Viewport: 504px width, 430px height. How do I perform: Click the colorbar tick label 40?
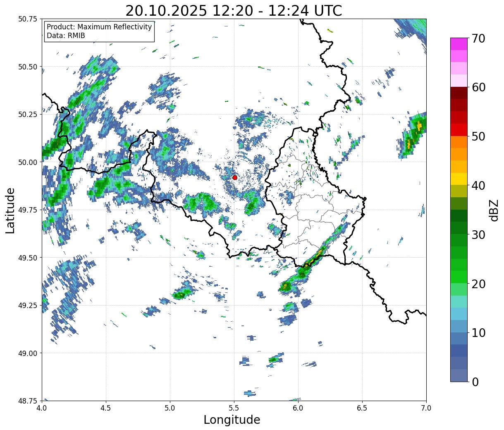pos(478,186)
